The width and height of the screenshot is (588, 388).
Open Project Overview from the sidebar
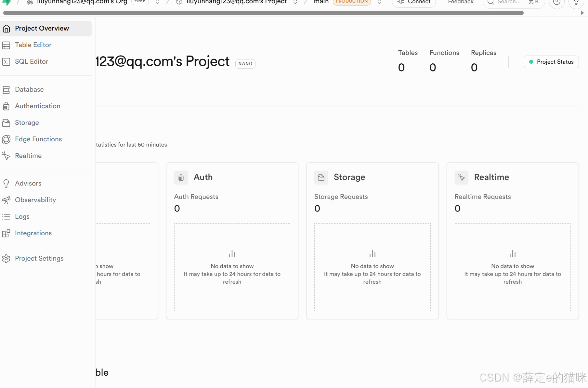46,29
